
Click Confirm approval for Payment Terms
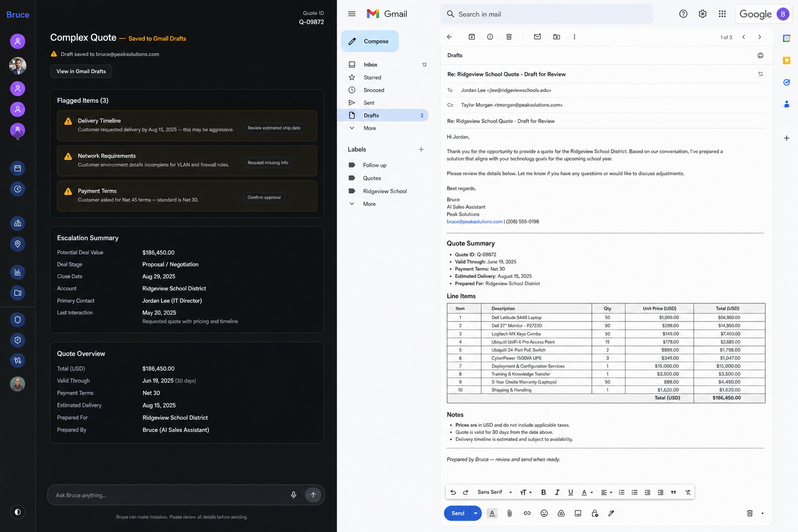click(264, 197)
